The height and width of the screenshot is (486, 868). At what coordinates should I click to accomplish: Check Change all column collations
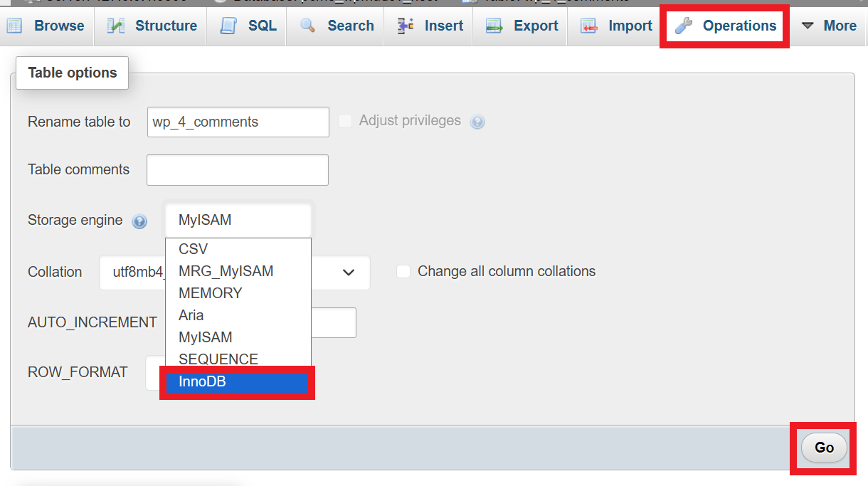coord(403,270)
